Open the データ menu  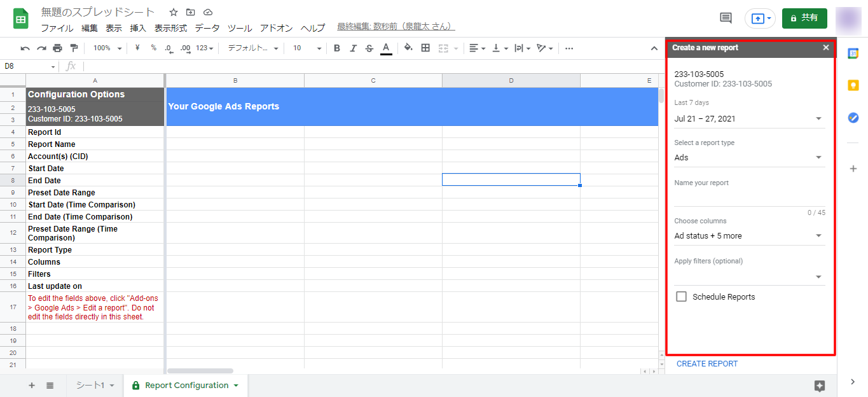tap(207, 28)
